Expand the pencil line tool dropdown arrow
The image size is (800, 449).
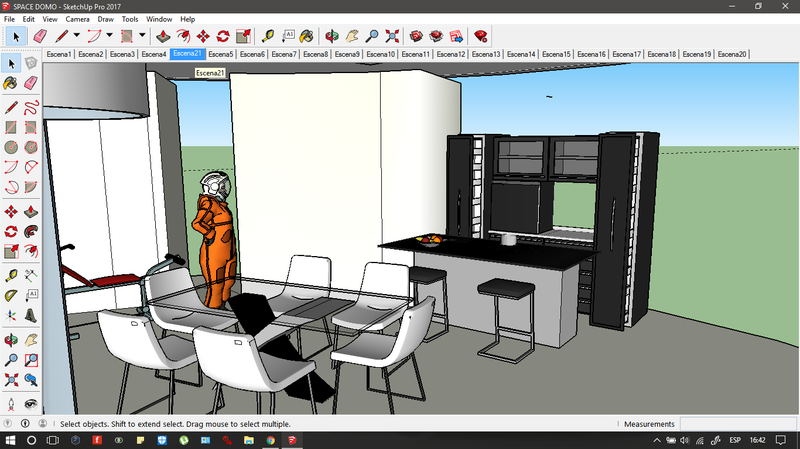(x=76, y=36)
